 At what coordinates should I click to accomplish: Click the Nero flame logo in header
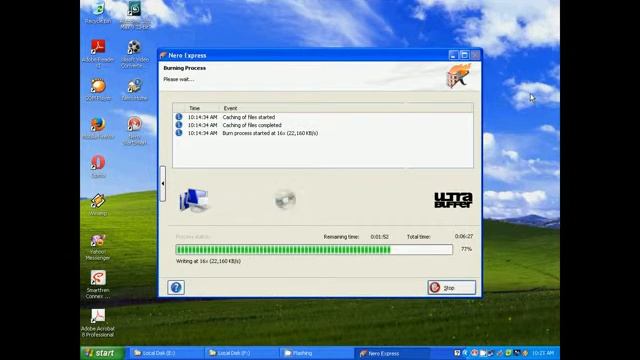tap(458, 76)
